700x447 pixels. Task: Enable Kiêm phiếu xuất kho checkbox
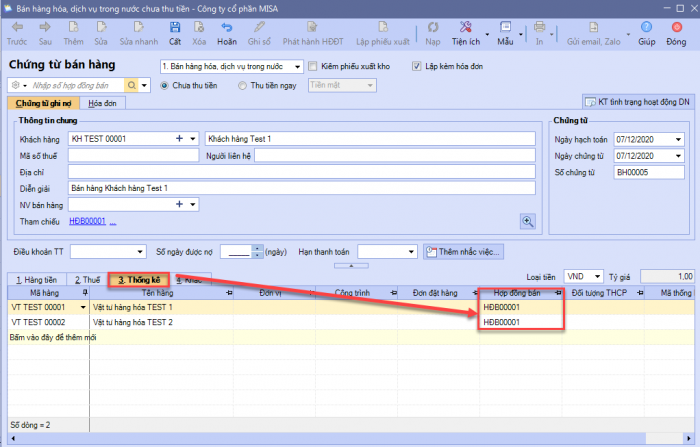click(313, 66)
